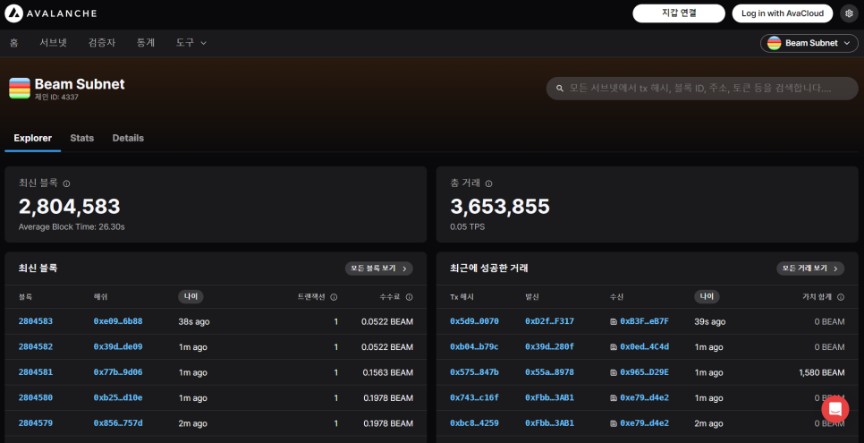Select the 3,653,855 total transactions number

point(500,206)
